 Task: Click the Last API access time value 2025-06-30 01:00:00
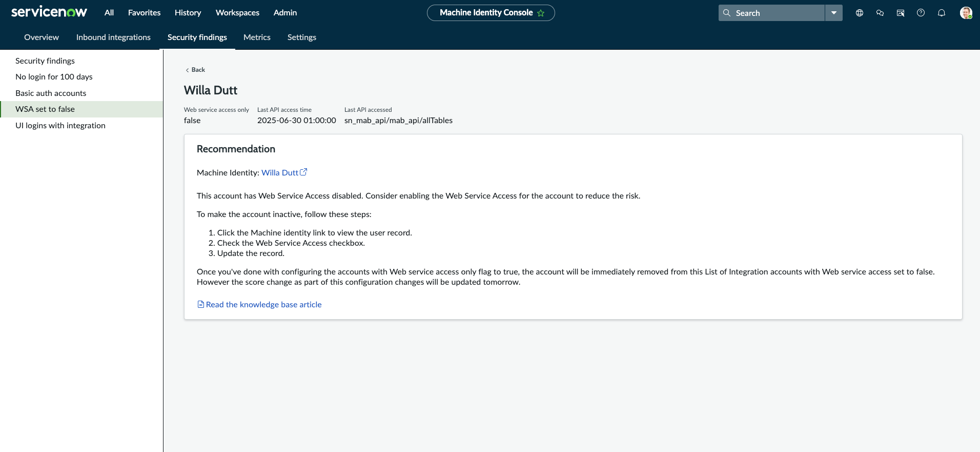click(x=297, y=120)
